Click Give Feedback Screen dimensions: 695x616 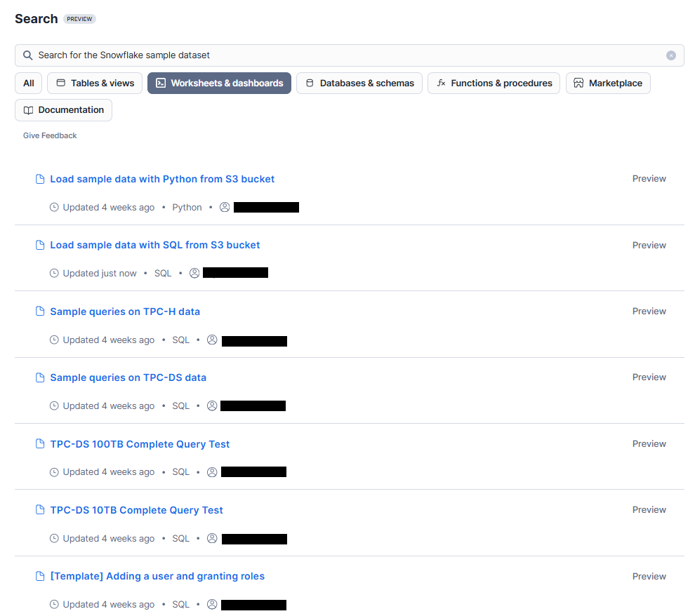click(x=49, y=135)
